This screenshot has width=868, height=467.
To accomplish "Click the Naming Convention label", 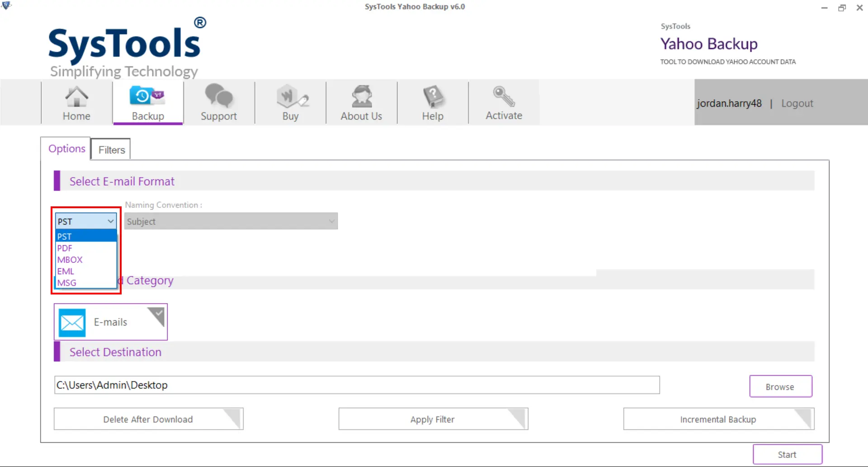I will [x=163, y=205].
